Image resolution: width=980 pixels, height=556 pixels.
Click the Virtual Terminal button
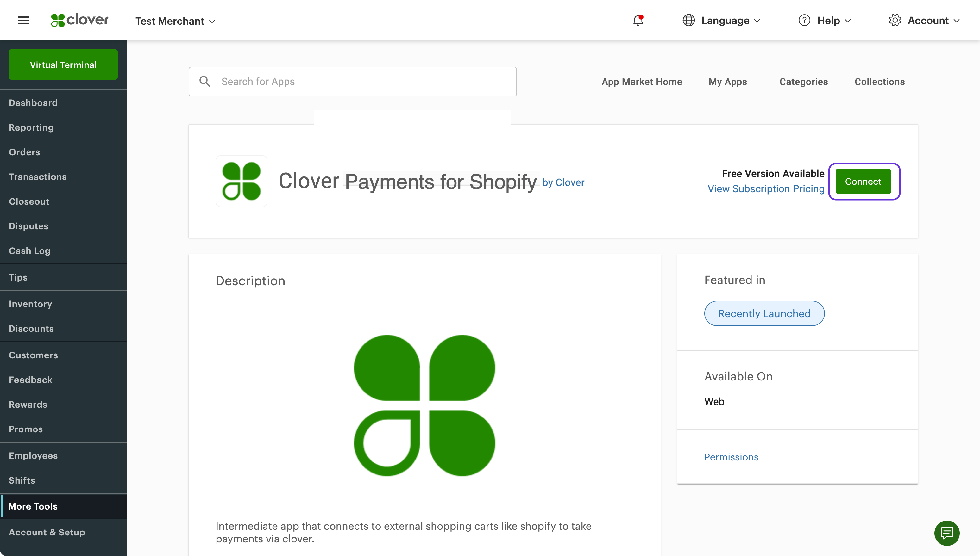[x=63, y=65]
